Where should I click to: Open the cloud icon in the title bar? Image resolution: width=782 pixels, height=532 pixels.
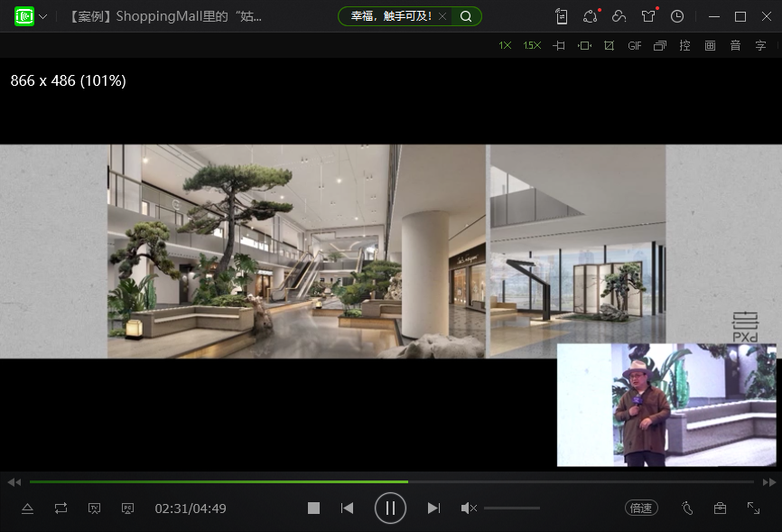619,16
